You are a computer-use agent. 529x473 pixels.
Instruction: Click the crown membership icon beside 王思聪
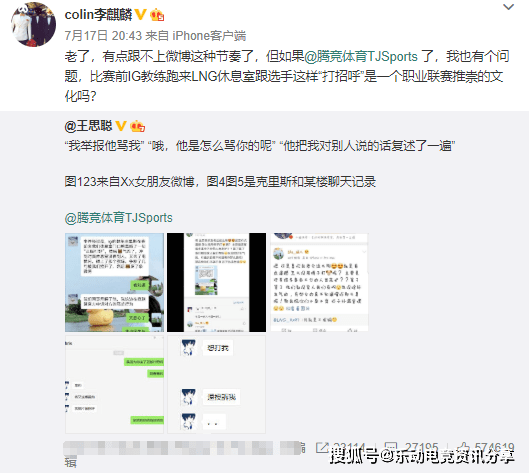[137, 127]
